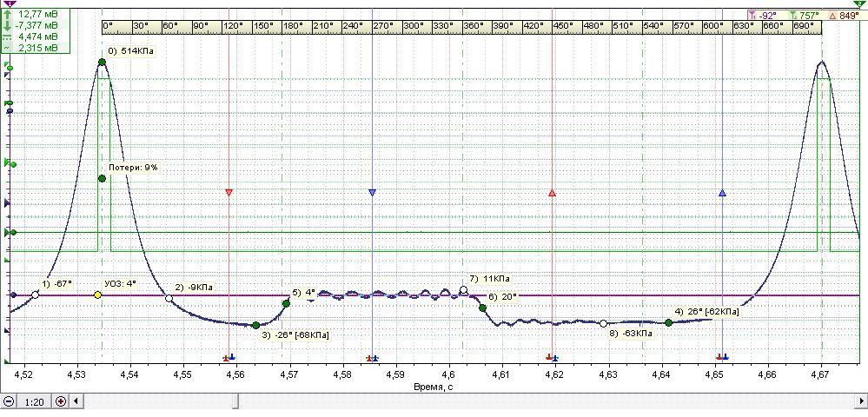This screenshot has height=417, width=868.
Task: Click the 849° delta readout
Action: click(x=845, y=16)
